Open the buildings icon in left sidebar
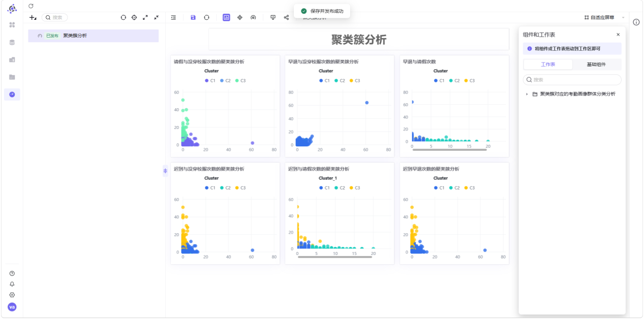The image size is (644, 319). [x=12, y=59]
